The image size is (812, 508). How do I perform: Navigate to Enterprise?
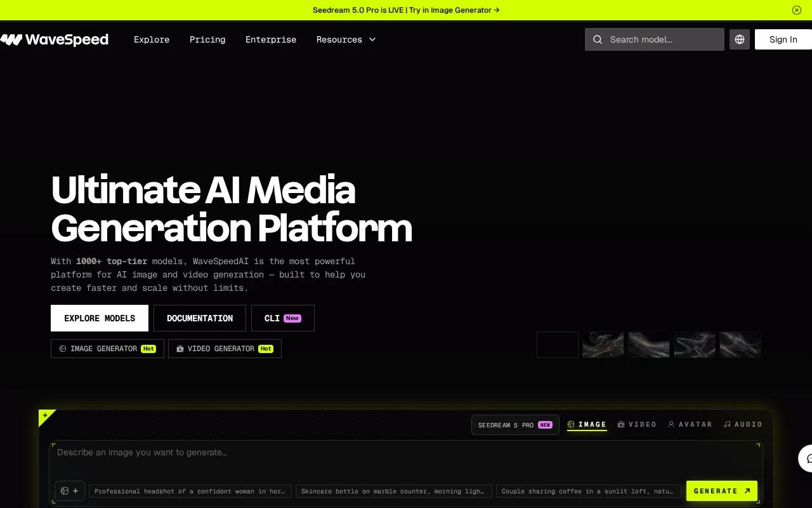tap(271, 39)
